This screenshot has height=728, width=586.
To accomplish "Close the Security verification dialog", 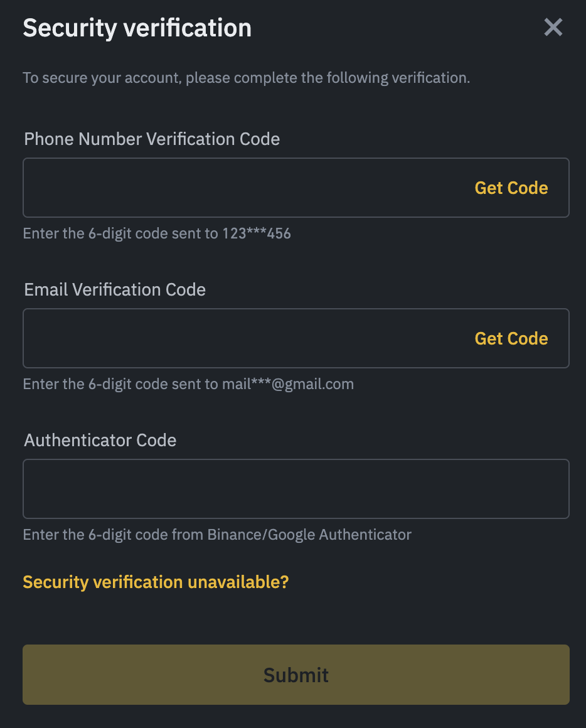I will (553, 28).
